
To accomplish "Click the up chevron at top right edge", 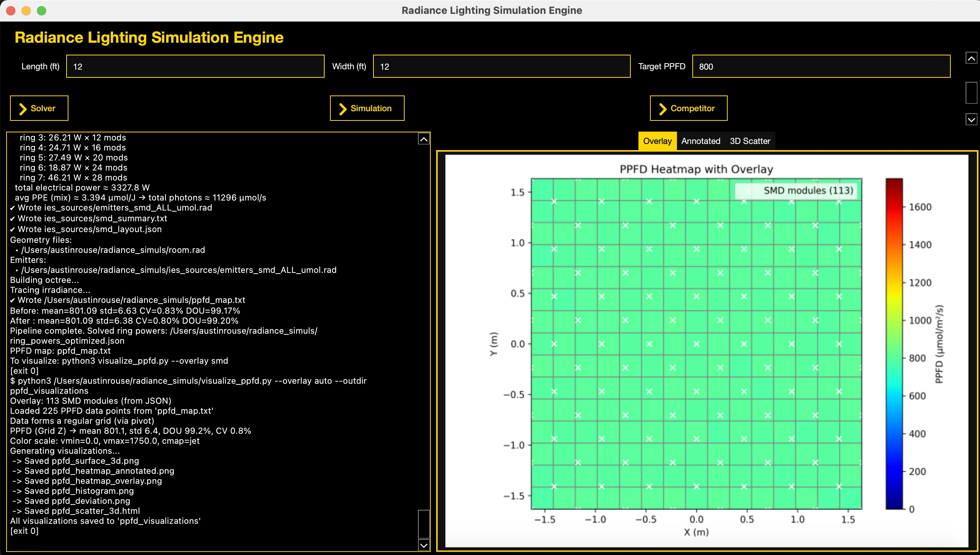I will click(971, 58).
